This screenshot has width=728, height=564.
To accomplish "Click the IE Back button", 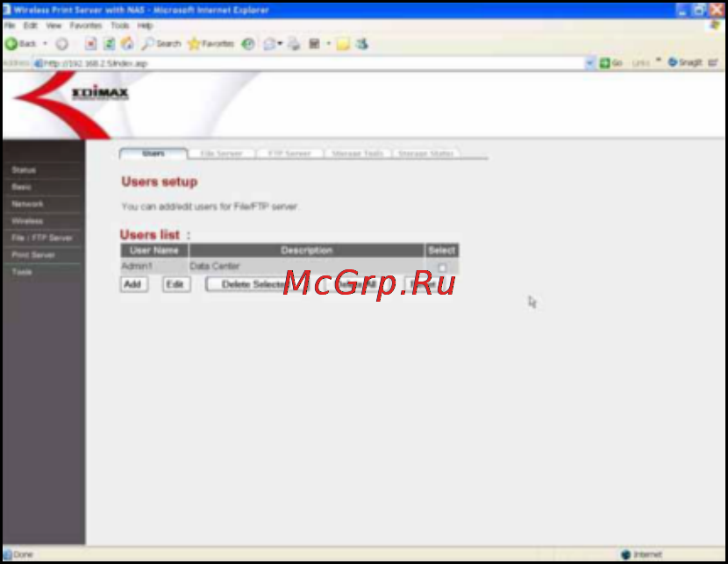I will [x=20, y=44].
